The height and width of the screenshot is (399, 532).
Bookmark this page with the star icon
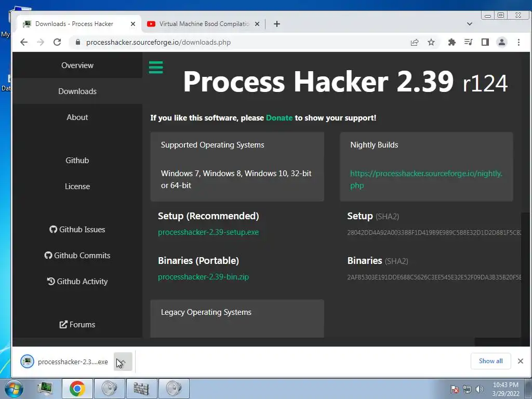[431, 43]
